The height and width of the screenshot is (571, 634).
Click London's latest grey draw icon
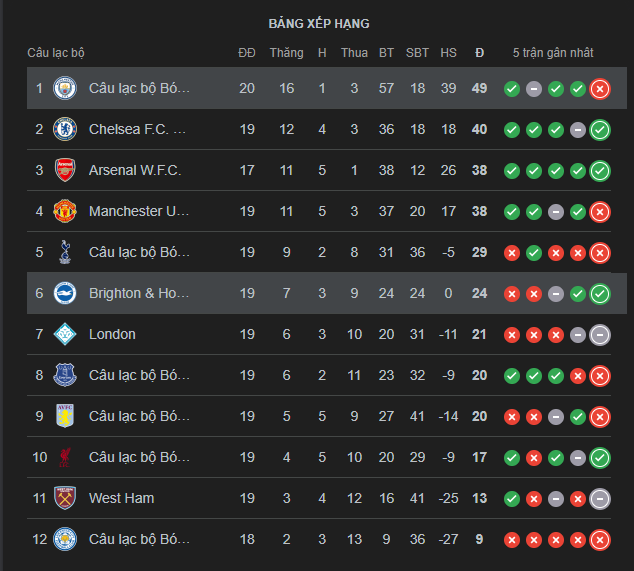(x=600, y=335)
